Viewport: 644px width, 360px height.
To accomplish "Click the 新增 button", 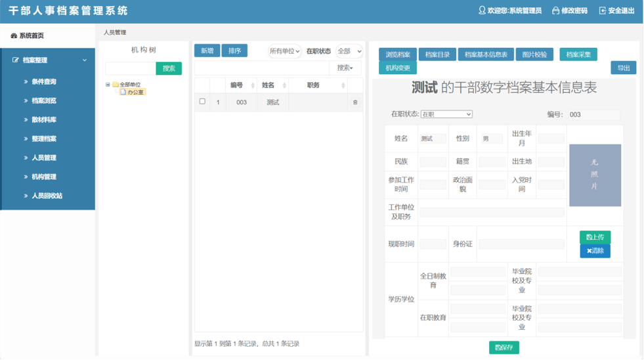I will coord(207,51).
